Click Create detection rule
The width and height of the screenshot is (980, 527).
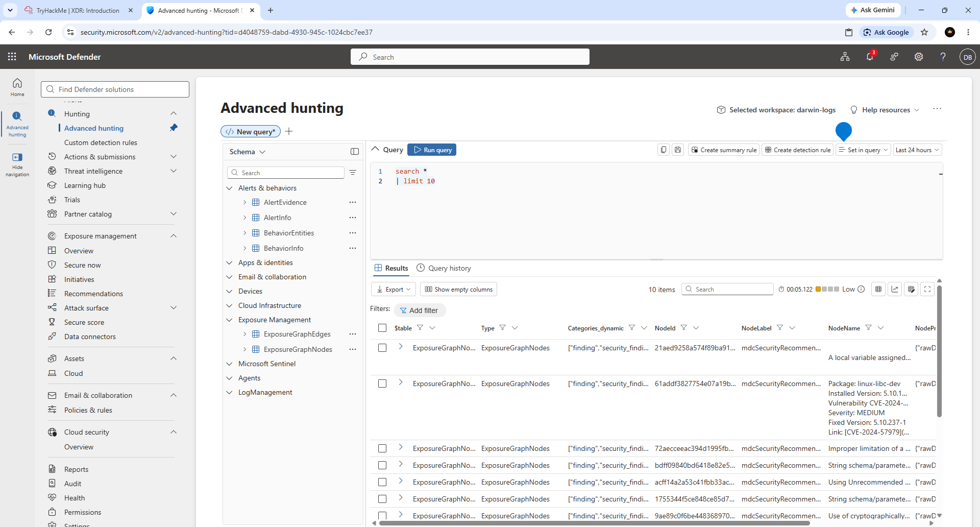click(797, 150)
